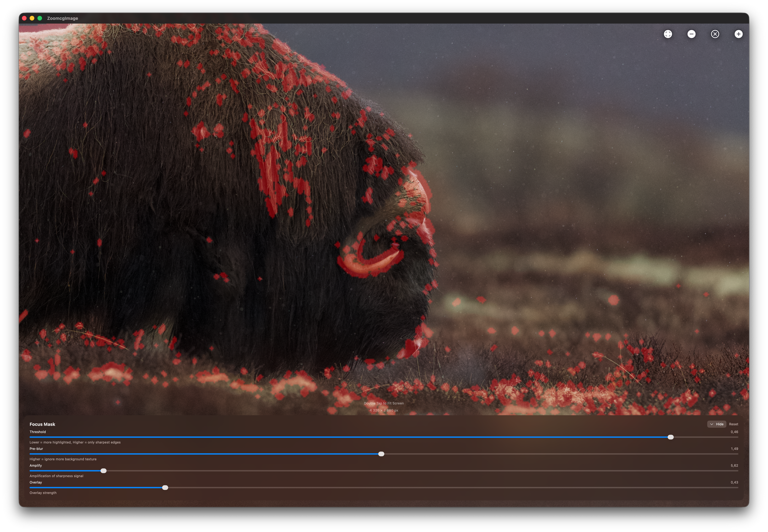Image resolution: width=768 pixels, height=532 pixels.
Task: Click the Threshold slider handle
Action: (670, 437)
